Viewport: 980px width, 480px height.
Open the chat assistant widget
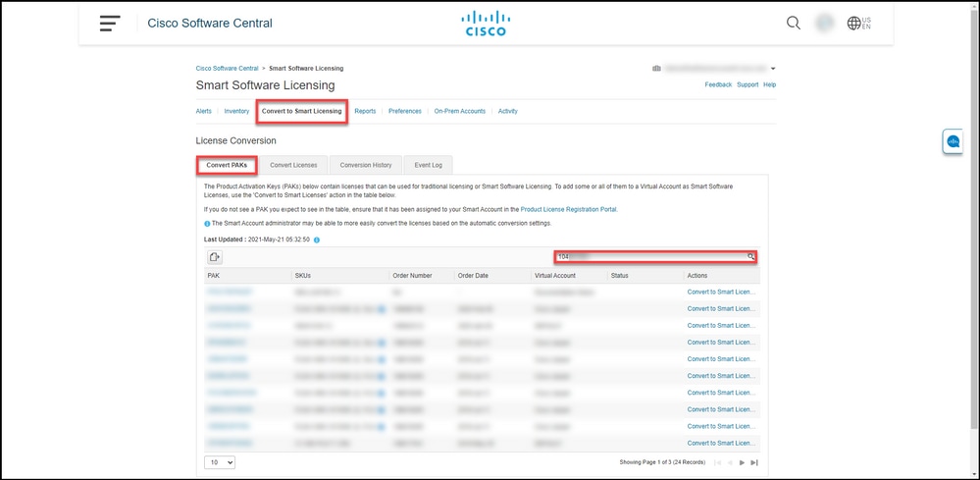953,142
